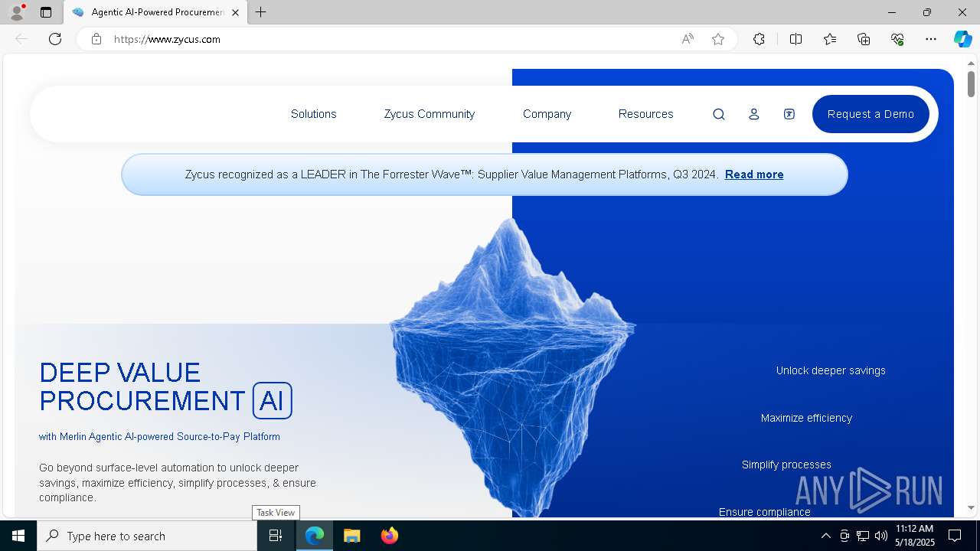
Task: Click Unlock deeper savings text
Action: tap(831, 370)
